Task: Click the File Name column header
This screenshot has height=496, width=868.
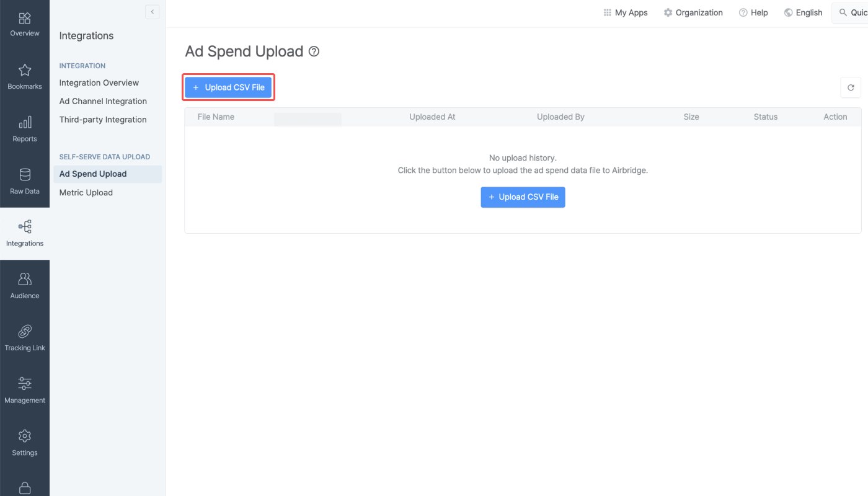Action: (216, 117)
